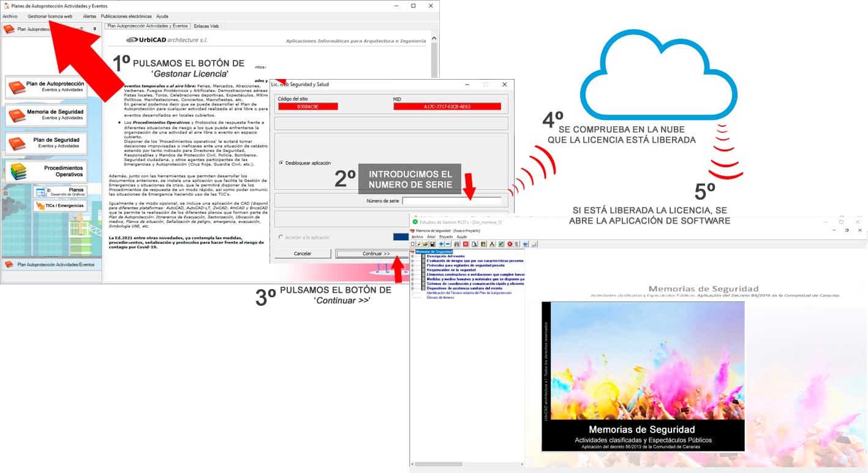Image resolution: width=868 pixels, height=473 pixels.
Task: Expand Medidas y medios humanos y materiales node
Action: (x=412, y=279)
